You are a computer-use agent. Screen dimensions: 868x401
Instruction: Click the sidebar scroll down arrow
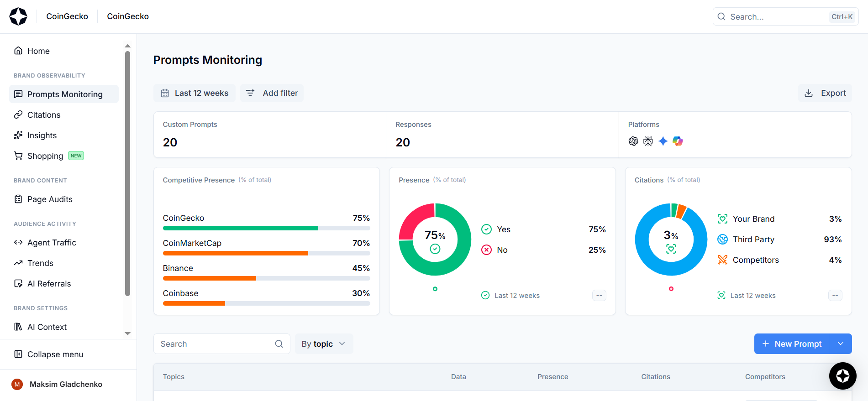128,333
